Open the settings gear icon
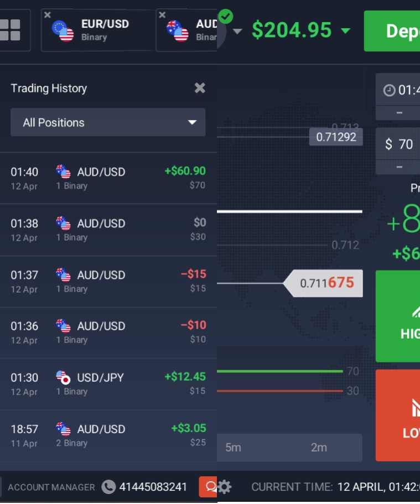Image resolution: width=420 pixels, height=504 pixels. [224, 487]
